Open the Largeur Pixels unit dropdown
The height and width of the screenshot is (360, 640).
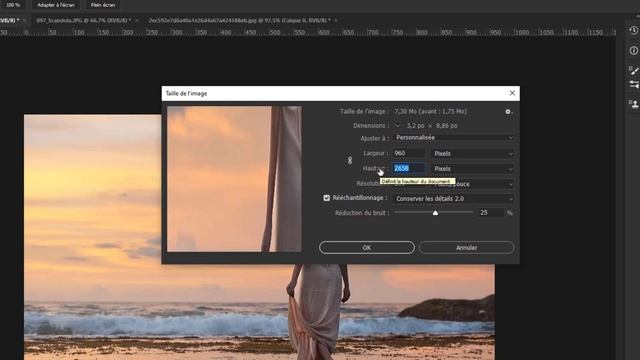click(x=473, y=153)
